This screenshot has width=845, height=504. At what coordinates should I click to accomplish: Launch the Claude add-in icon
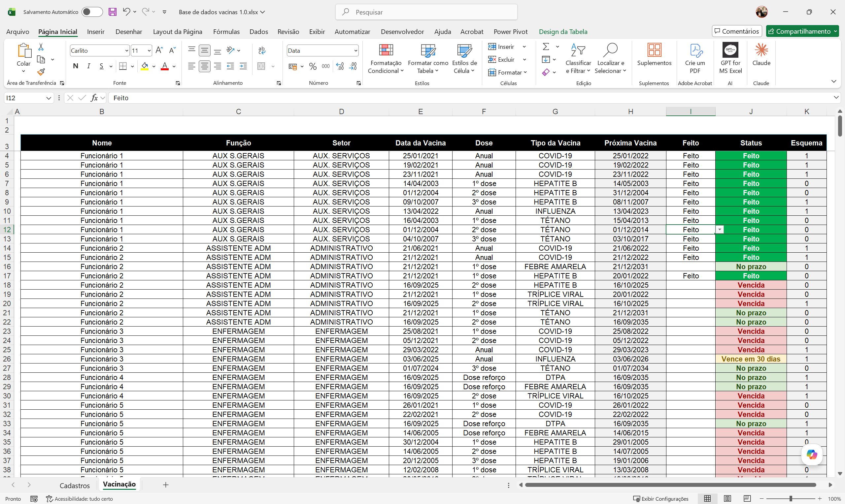[x=761, y=54]
